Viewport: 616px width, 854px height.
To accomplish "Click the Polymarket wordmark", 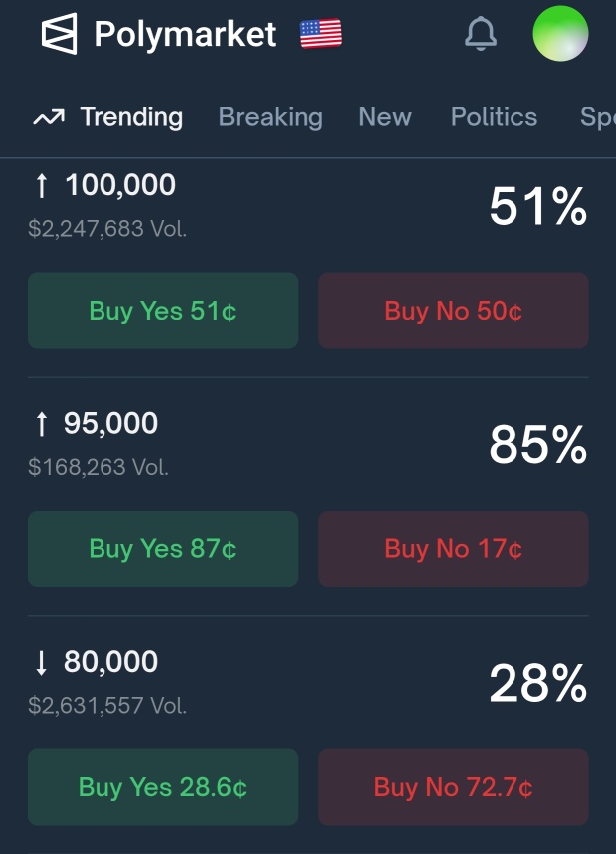I will coord(185,34).
